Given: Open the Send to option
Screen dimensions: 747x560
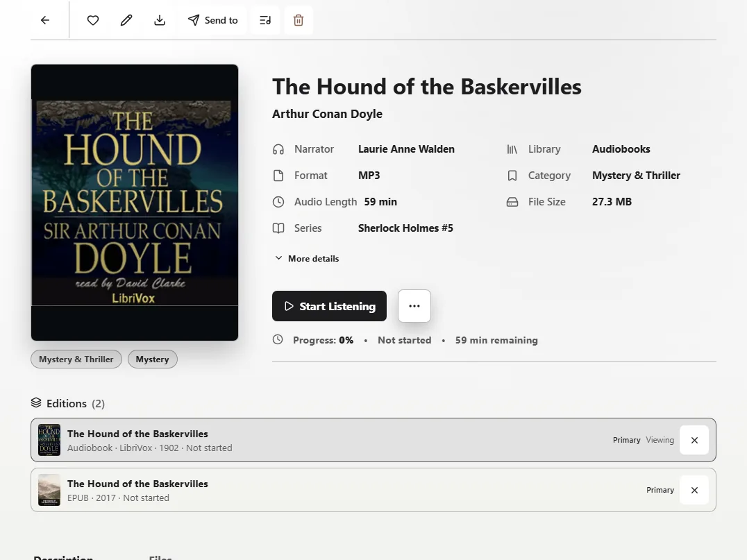Looking at the screenshot, I should point(213,20).
